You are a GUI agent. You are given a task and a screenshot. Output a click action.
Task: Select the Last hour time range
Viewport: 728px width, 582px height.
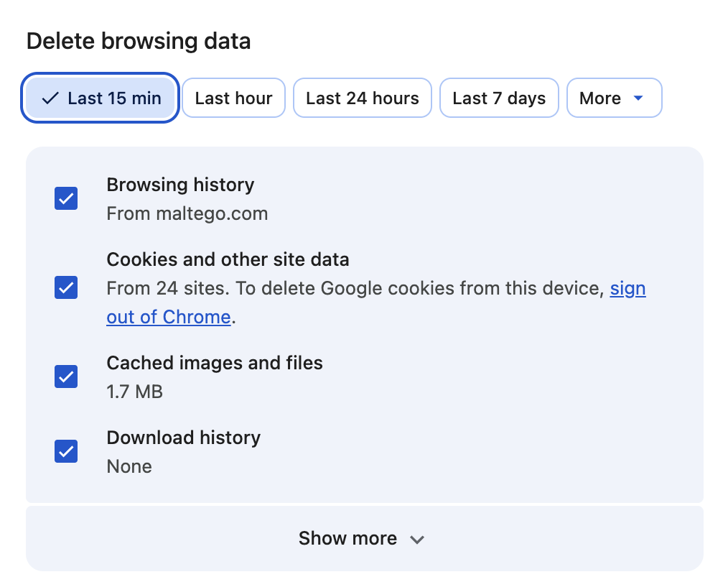[x=233, y=98]
